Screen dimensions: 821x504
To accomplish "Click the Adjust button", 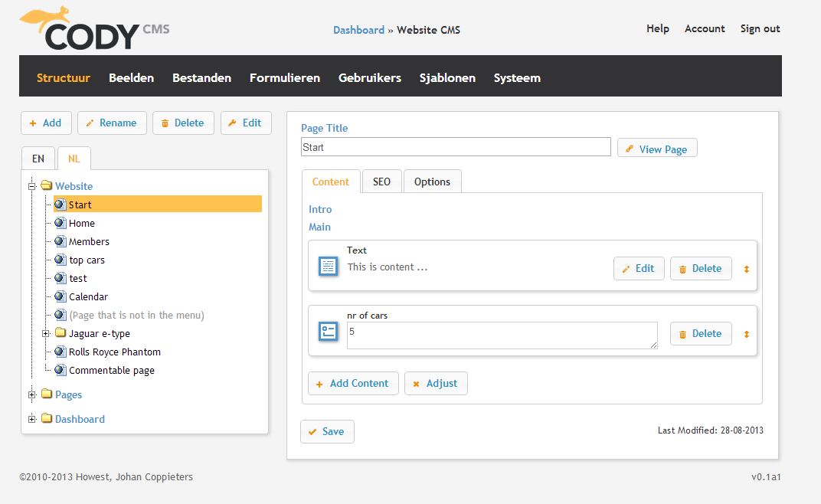I will coord(436,383).
